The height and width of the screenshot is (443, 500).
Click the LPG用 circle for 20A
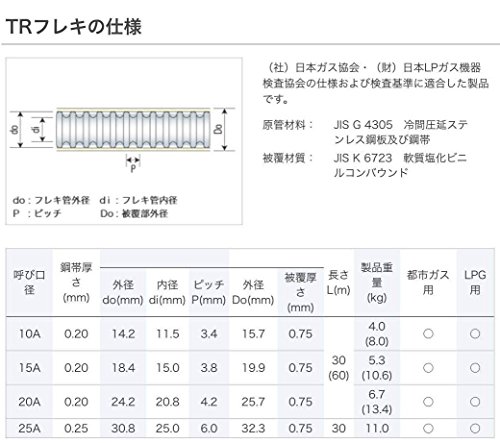pos(475,402)
